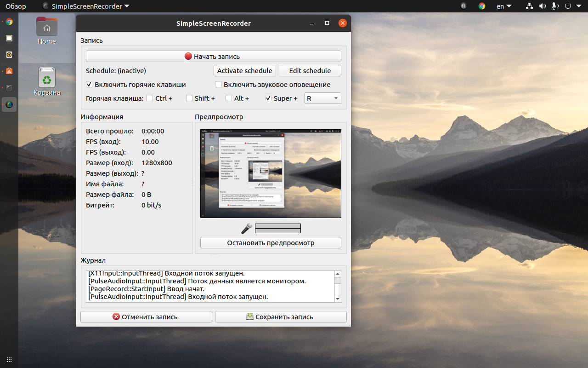Enable the 'Включить звуковое оповещение' checkbox
This screenshot has width=588, height=368.
pos(219,85)
